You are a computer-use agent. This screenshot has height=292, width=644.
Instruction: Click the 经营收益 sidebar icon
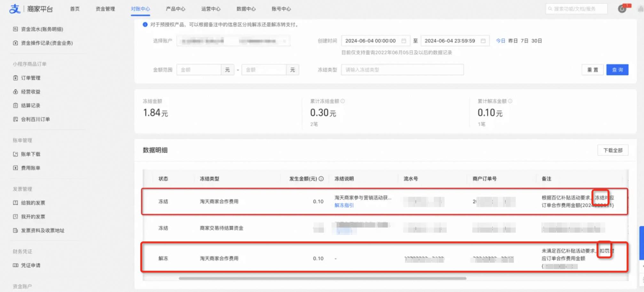[15, 92]
